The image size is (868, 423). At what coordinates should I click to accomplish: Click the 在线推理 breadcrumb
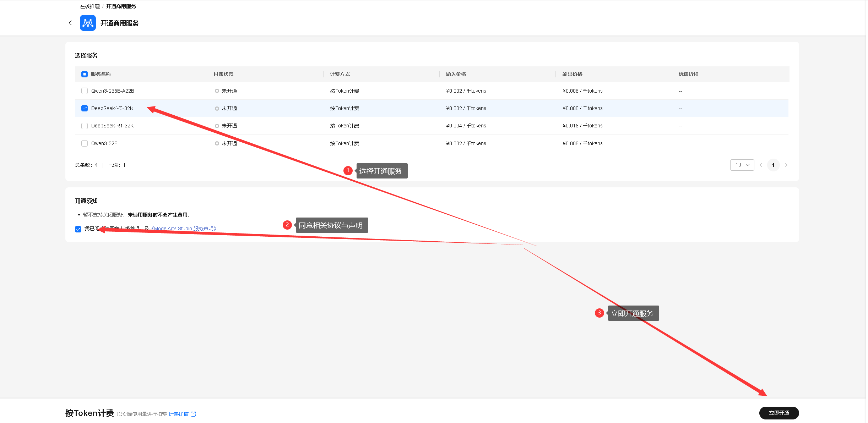click(89, 6)
